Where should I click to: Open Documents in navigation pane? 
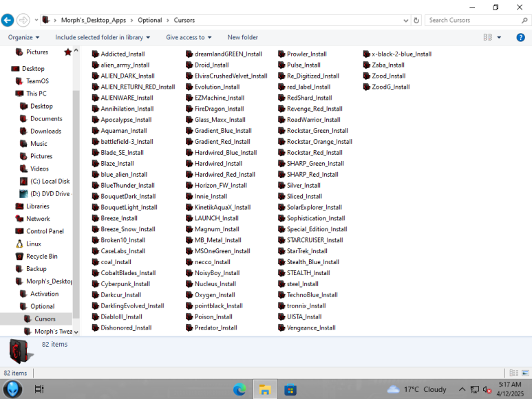tap(46, 118)
